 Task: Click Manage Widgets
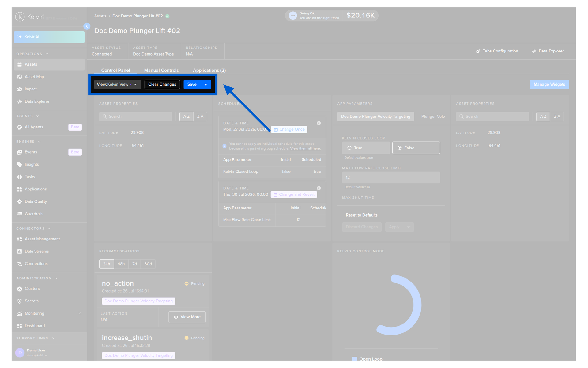click(x=549, y=84)
